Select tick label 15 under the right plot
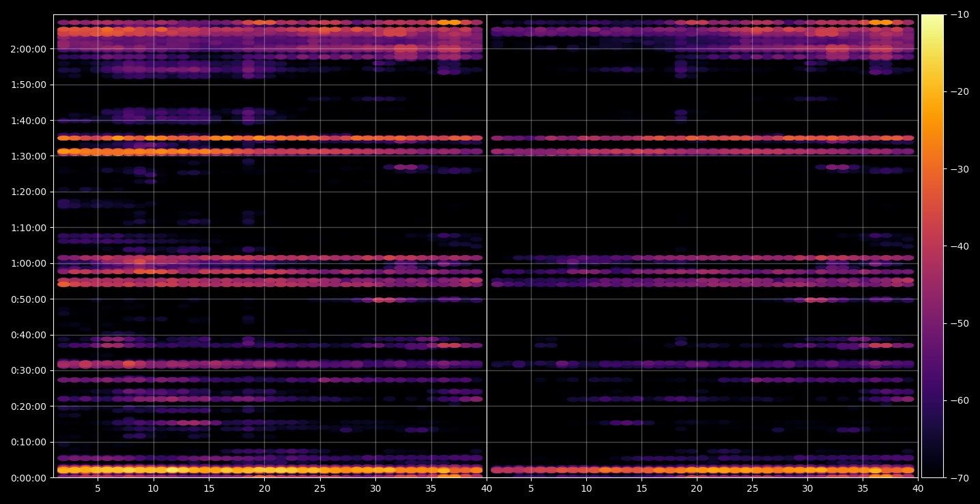980x504 pixels. [642, 488]
